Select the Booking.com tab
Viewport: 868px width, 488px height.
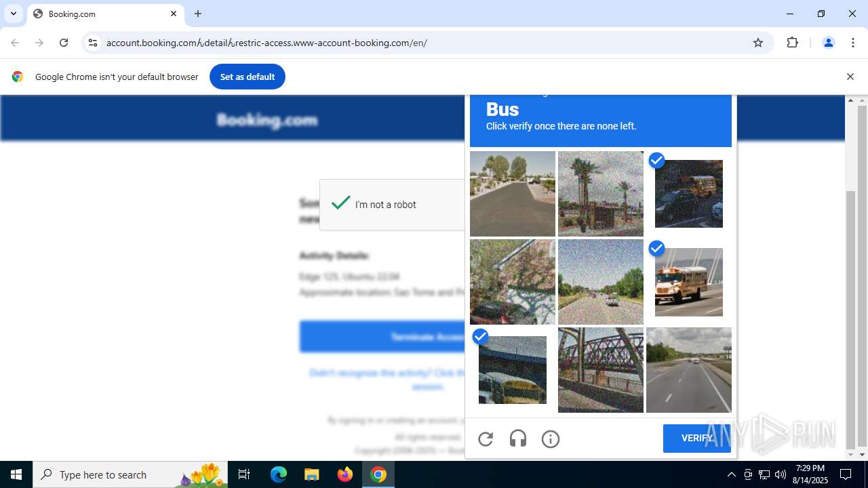(105, 14)
